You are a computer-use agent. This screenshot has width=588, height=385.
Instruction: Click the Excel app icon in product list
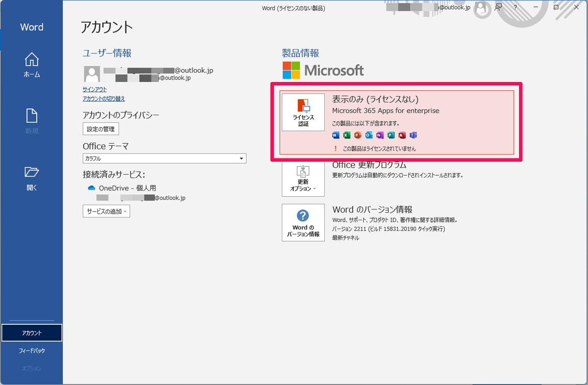coord(346,135)
